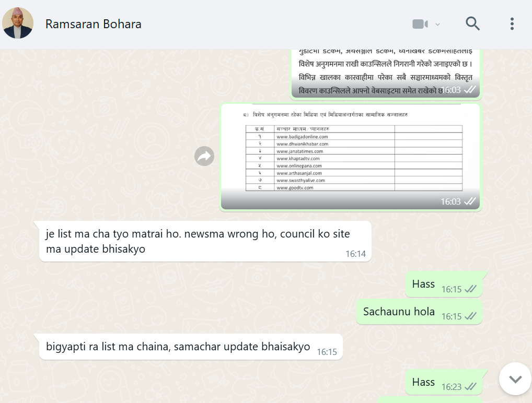Forward the table image using arrow icon
The image size is (532, 403).
pyautogui.click(x=204, y=156)
